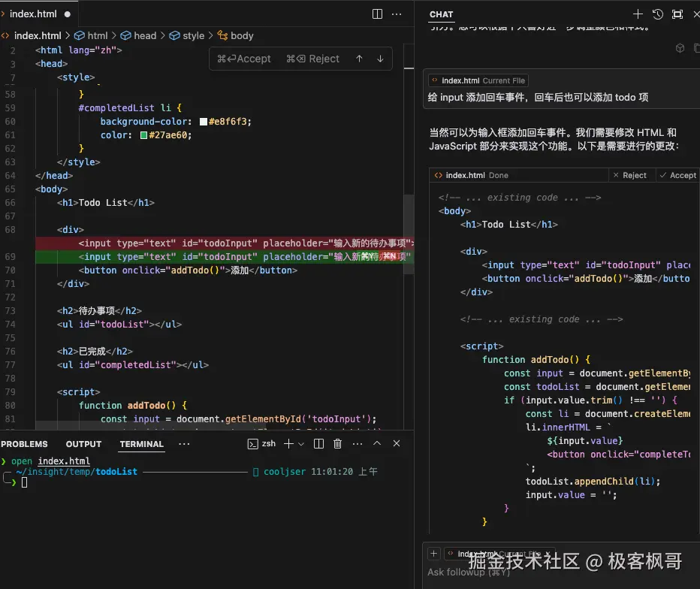Click the removed red diff line

pos(225,243)
